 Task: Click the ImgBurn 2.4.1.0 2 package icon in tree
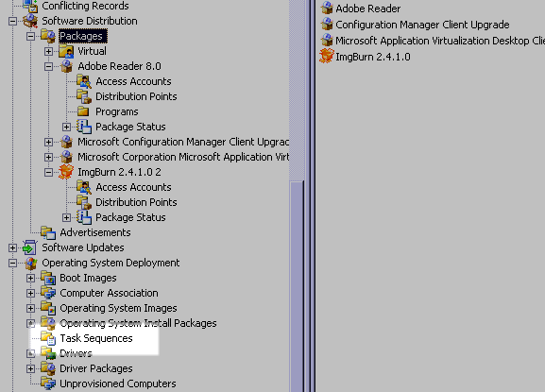point(66,172)
